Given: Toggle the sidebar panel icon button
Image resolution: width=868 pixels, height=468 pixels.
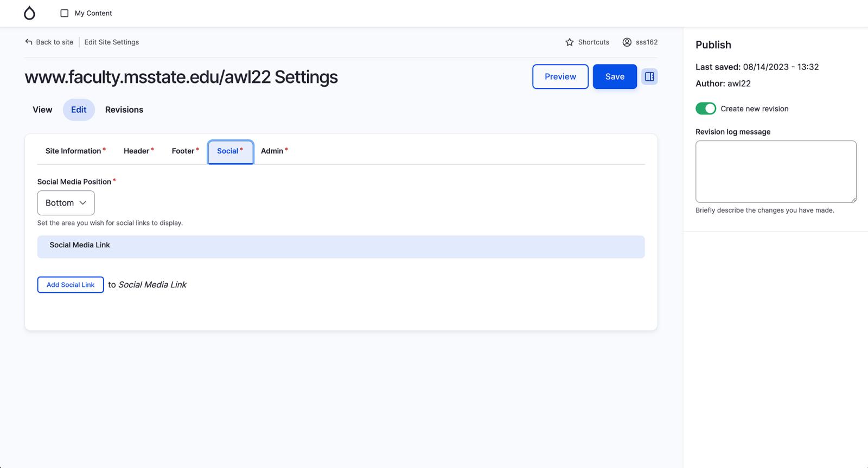Looking at the screenshot, I should tap(649, 76).
